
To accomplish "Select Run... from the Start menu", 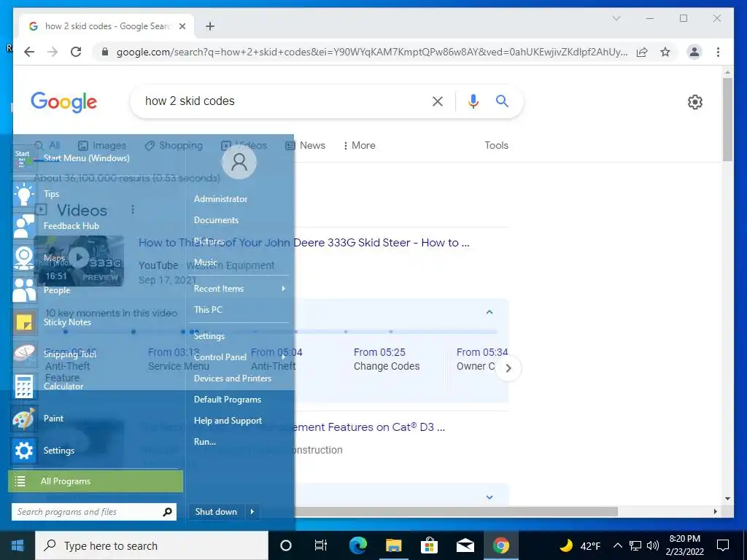I will [205, 442].
